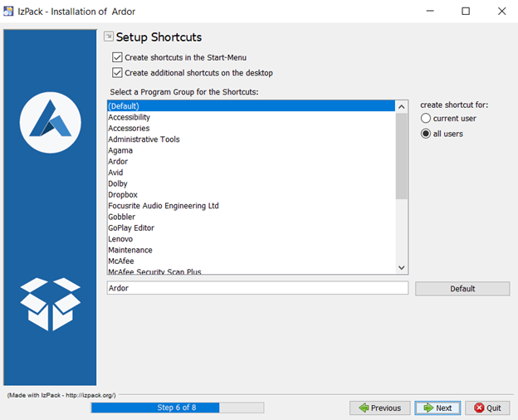
Task: Click the program group name text field
Action: tap(257, 288)
